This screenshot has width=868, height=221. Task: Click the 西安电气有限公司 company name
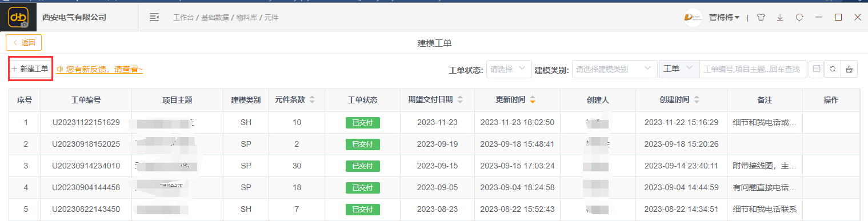(74, 17)
